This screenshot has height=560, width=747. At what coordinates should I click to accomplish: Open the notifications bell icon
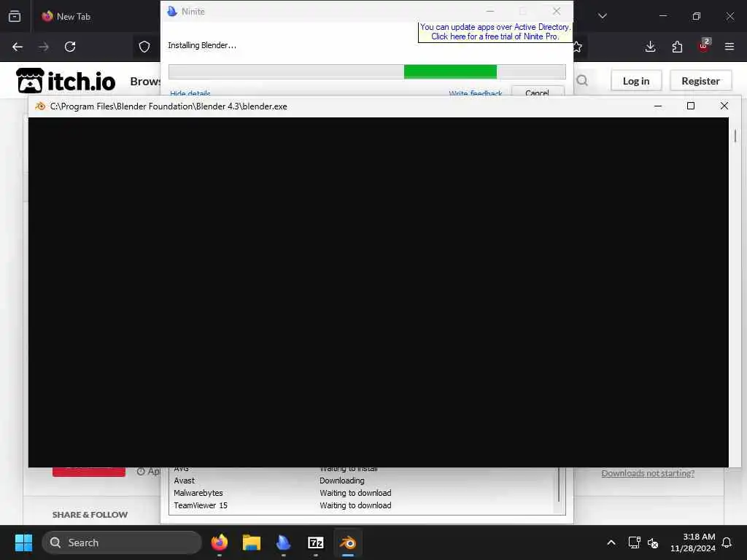point(727,542)
